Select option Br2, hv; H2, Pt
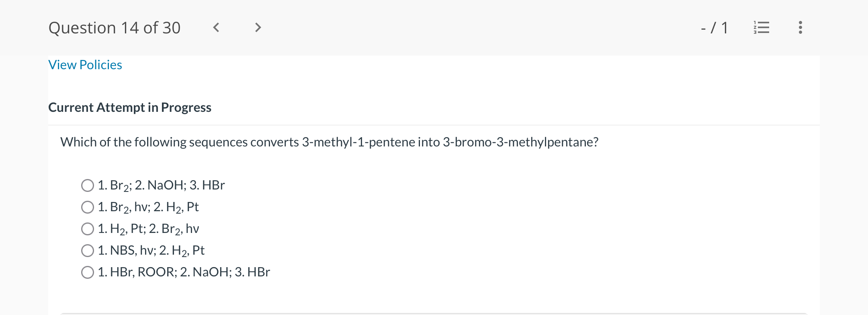The width and height of the screenshot is (868, 315). coord(88,207)
